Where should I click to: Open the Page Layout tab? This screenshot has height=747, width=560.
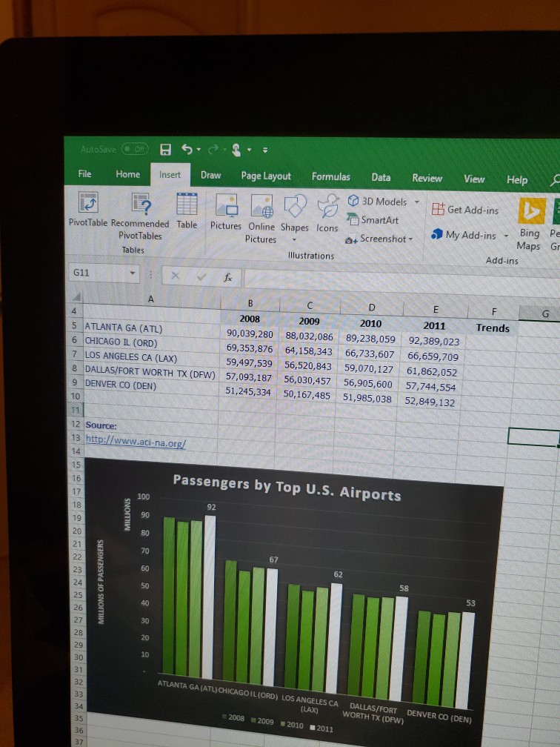tap(266, 176)
